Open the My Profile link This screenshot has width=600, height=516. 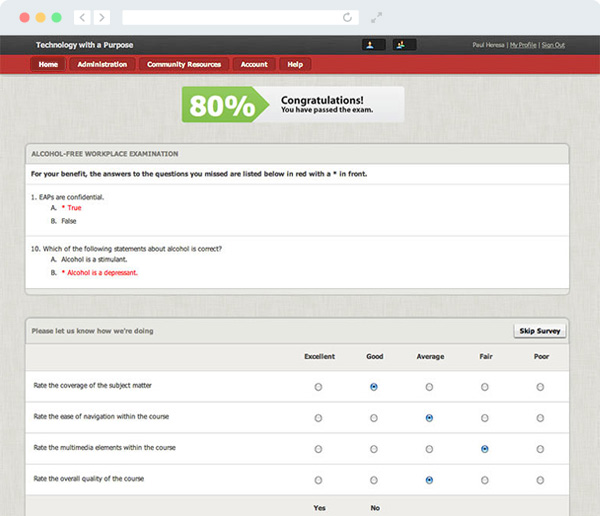click(x=522, y=45)
